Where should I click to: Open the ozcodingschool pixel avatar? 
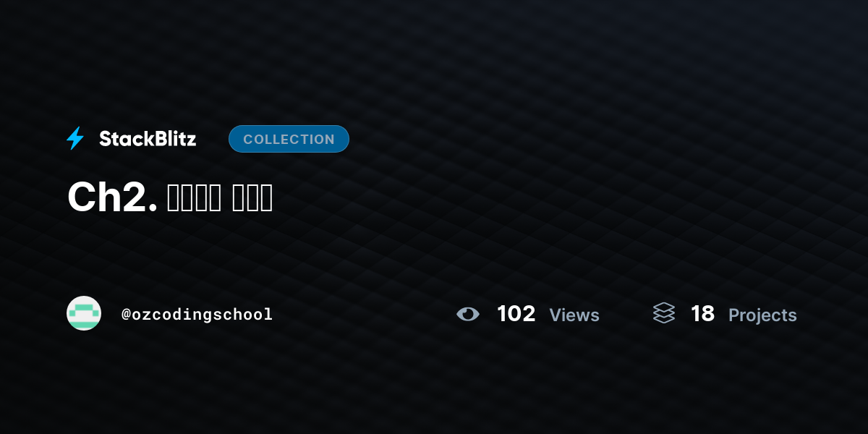(84, 313)
